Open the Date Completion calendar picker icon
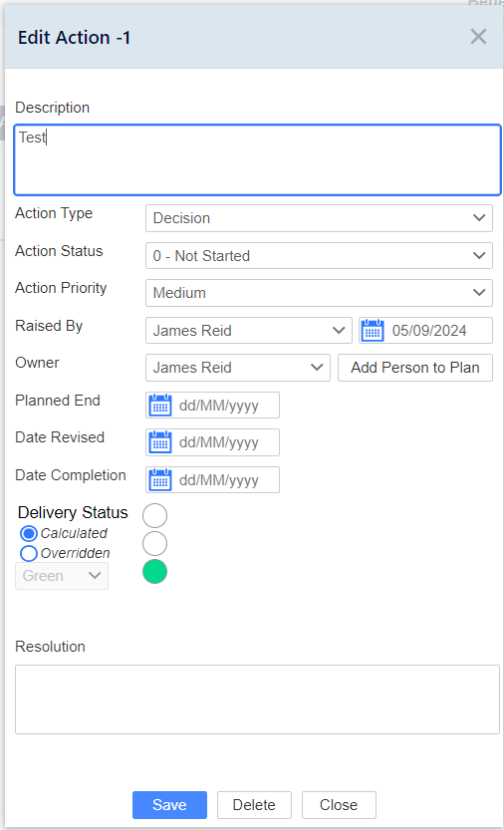Image resolution: width=504 pixels, height=830 pixels. [x=160, y=480]
